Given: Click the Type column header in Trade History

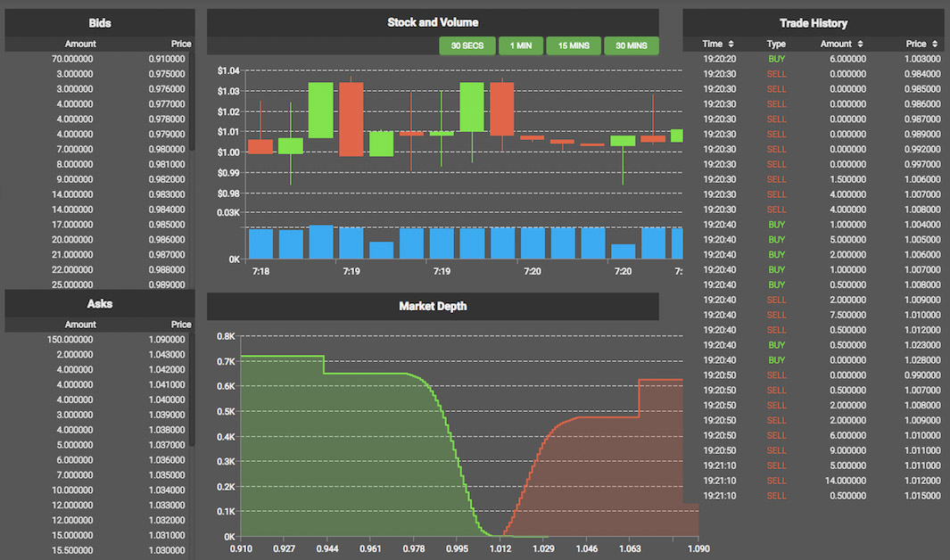Looking at the screenshot, I should pyautogui.click(x=776, y=45).
